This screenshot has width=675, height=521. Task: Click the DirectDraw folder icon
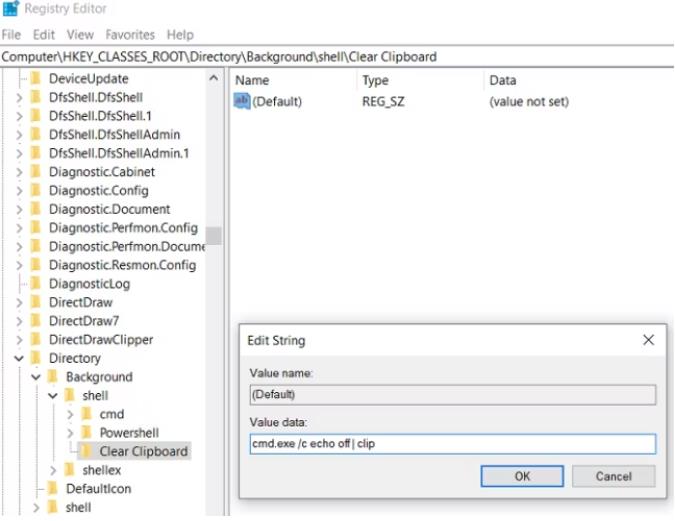pos(36,302)
